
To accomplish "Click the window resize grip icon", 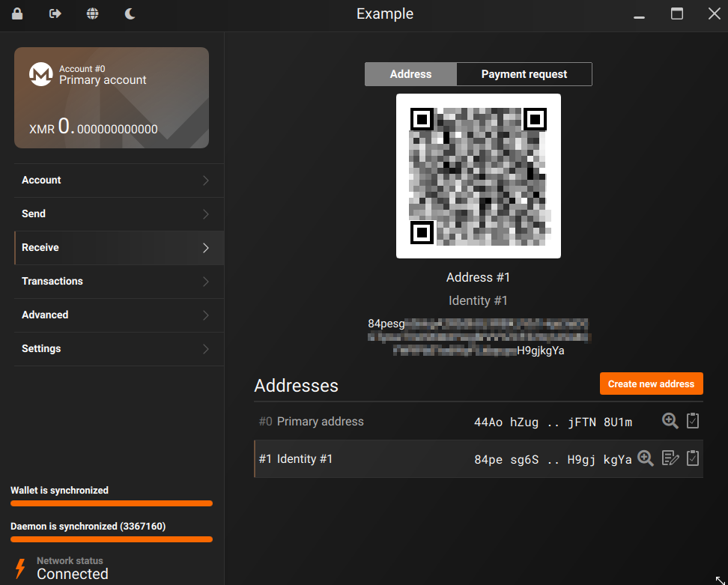I will 720,580.
